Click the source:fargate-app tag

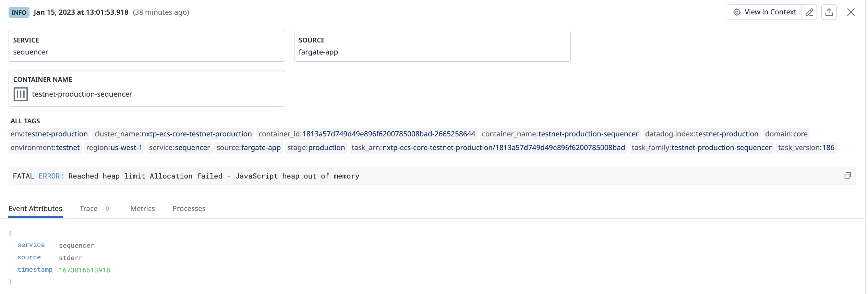248,147
